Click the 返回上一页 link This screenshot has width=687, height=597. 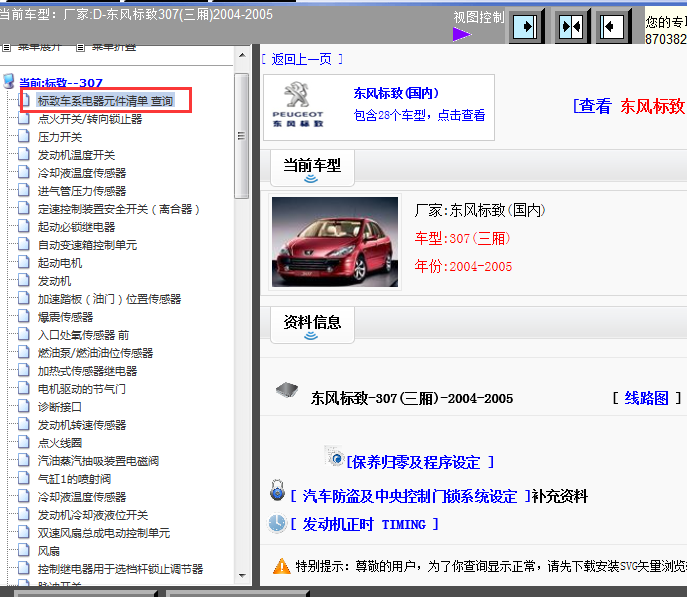tap(301, 59)
